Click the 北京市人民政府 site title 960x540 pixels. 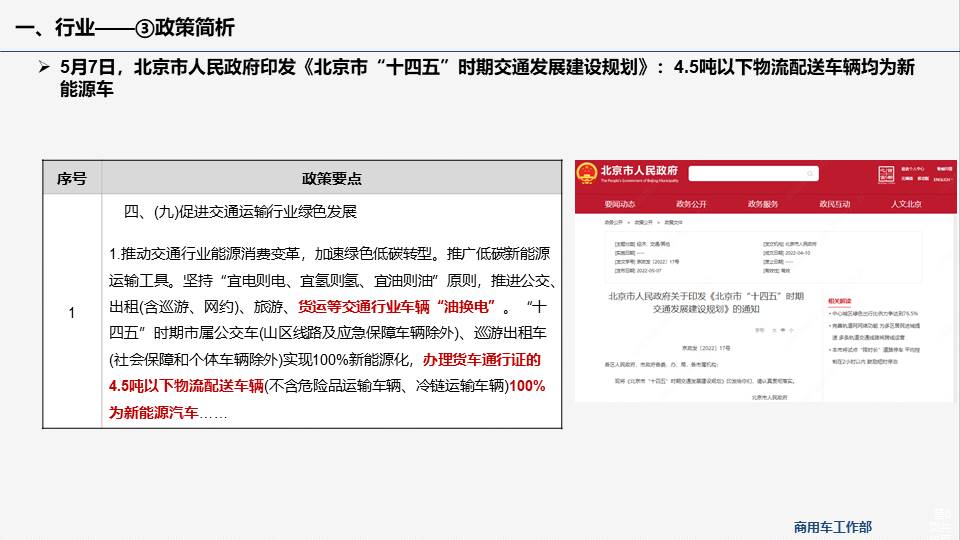point(639,170)
